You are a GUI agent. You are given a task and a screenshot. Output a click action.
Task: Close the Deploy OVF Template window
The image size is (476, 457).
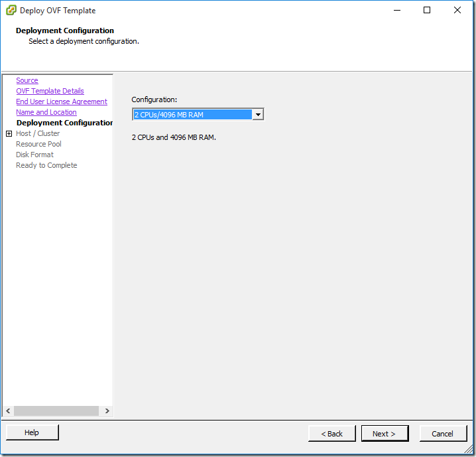(457, 11)
